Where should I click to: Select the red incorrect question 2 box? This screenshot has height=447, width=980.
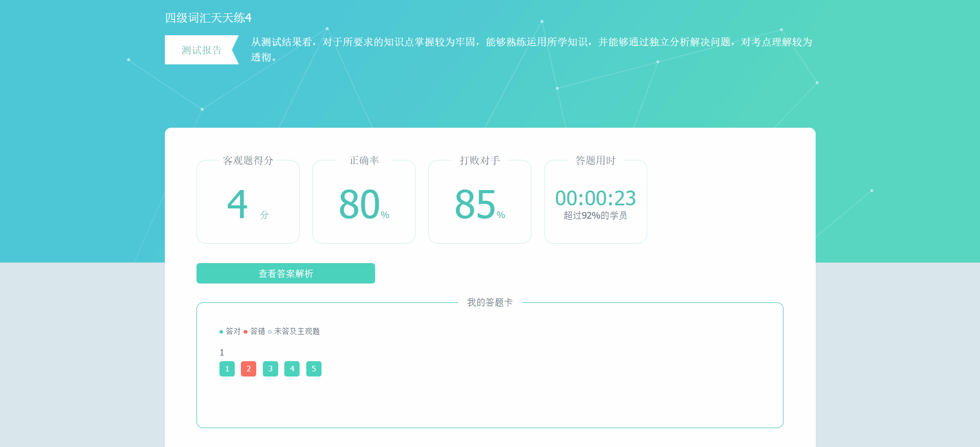click(249, 369)
